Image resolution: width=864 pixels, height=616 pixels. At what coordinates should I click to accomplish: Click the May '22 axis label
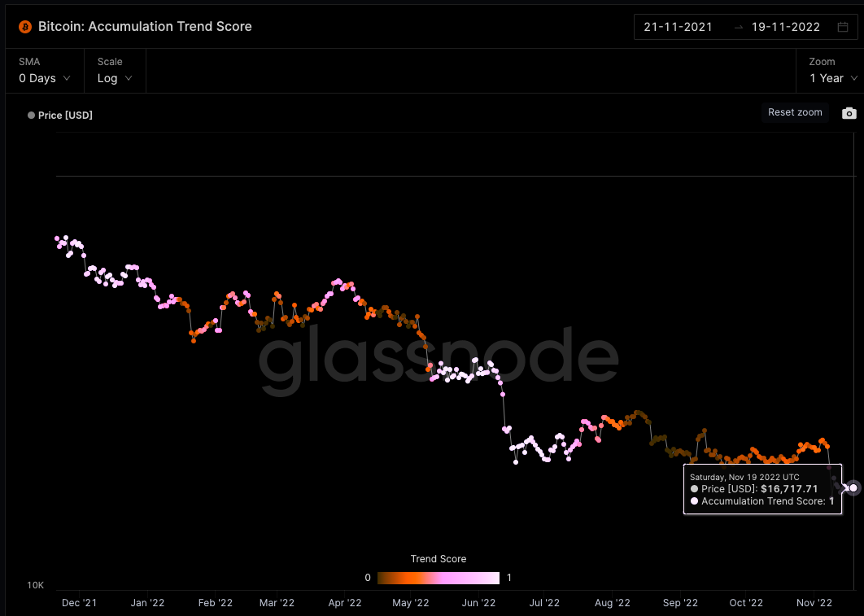[x=411, y=603]
